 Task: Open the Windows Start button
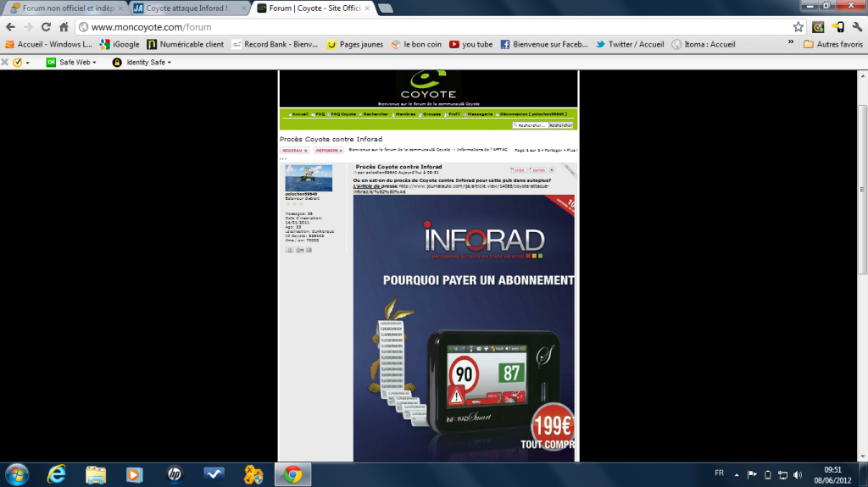pyautogui.click(x=17, y=474)
